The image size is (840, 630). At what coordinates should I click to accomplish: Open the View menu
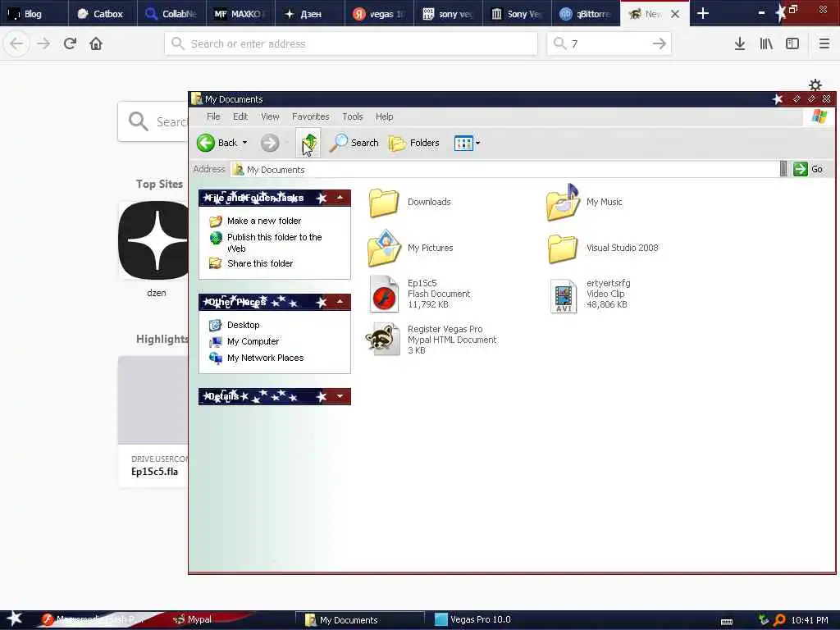click(270, 116)
